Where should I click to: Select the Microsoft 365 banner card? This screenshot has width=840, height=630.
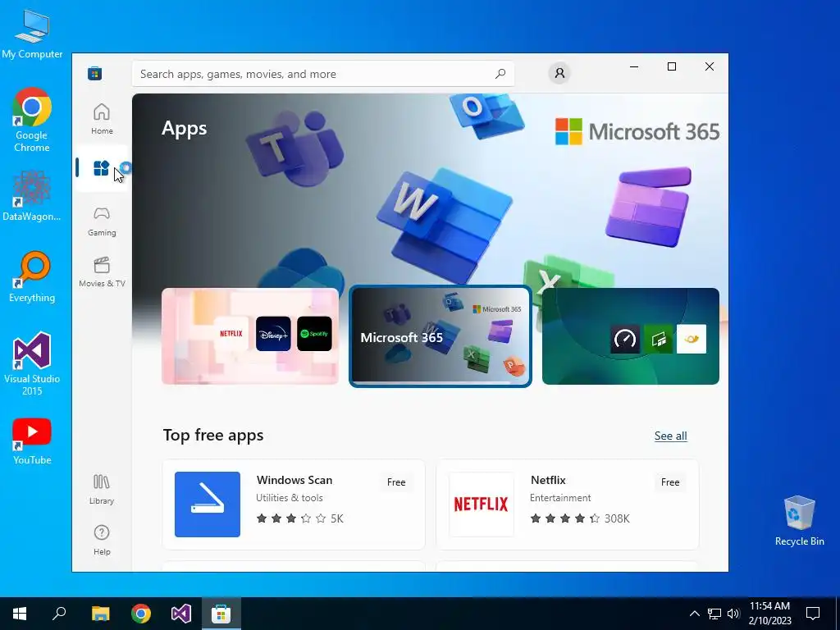(x=441, y=336)
